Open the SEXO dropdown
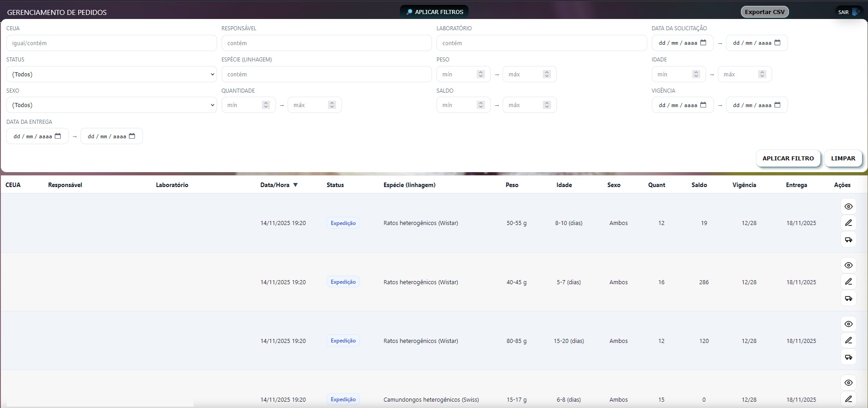Viewport: 868px width, 408px height. click(x=111, y=105)
